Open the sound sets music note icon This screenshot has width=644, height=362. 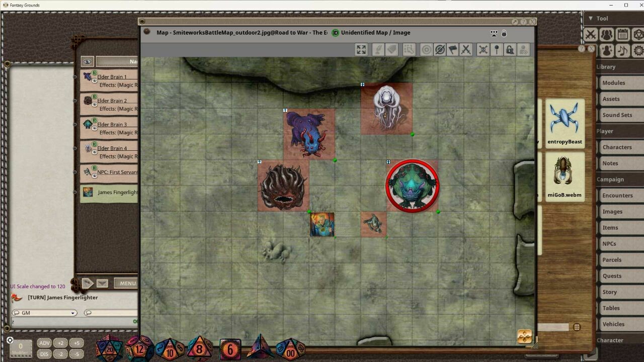click(x=622, y=50)
